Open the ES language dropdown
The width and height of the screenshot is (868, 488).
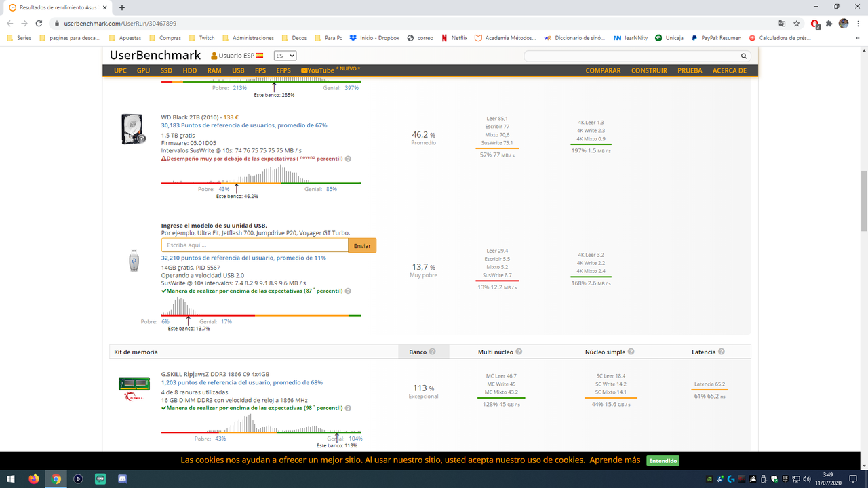click(285, 56)
